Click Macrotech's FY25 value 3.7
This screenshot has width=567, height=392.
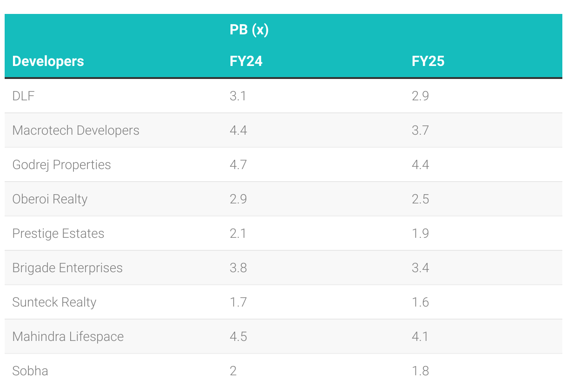[x=420, y=130]
